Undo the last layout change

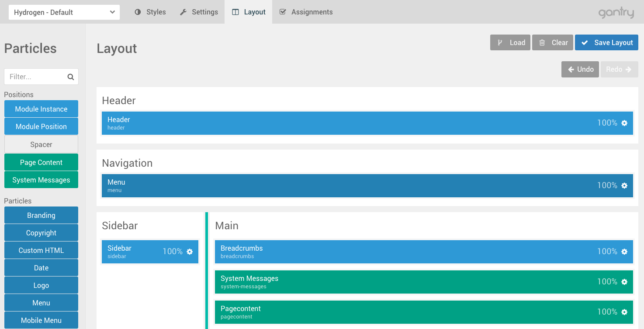580,69
